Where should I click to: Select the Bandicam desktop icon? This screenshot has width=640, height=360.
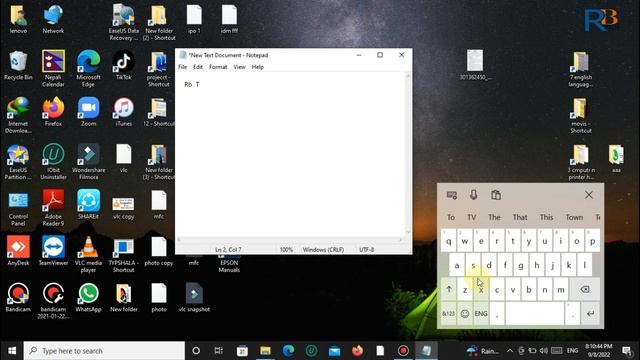(18, 298)
